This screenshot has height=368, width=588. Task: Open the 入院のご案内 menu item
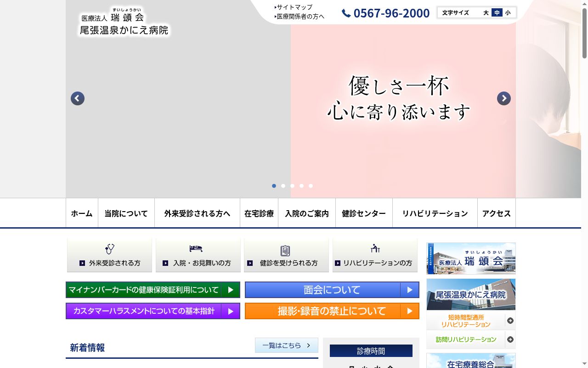click(x=307, y=213)
